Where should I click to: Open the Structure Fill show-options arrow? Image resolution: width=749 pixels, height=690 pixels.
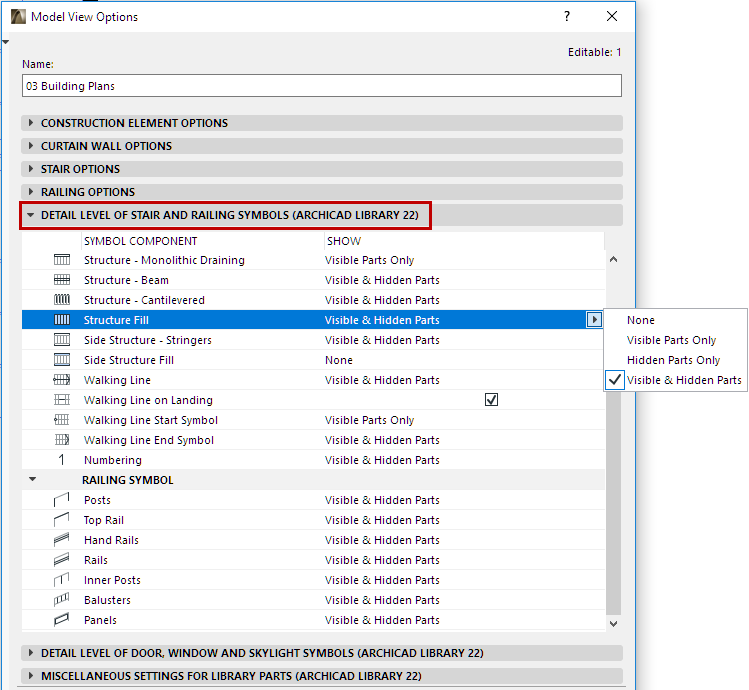594,320
